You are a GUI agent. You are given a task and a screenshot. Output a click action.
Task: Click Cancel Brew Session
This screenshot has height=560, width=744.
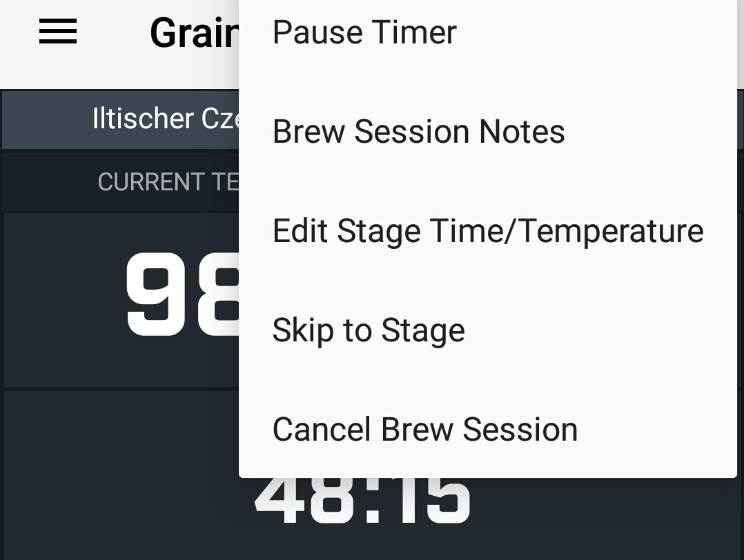click(x=424, y=430)
